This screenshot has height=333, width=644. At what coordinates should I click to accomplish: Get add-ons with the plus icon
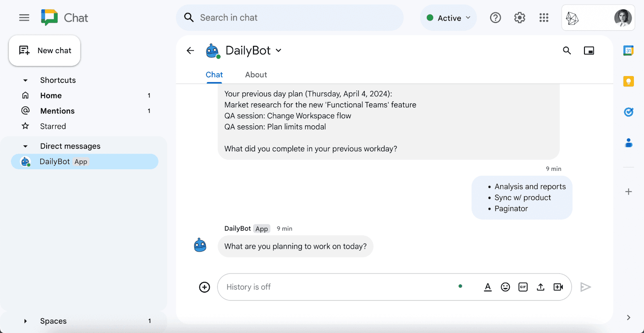[x=628, y=192]
